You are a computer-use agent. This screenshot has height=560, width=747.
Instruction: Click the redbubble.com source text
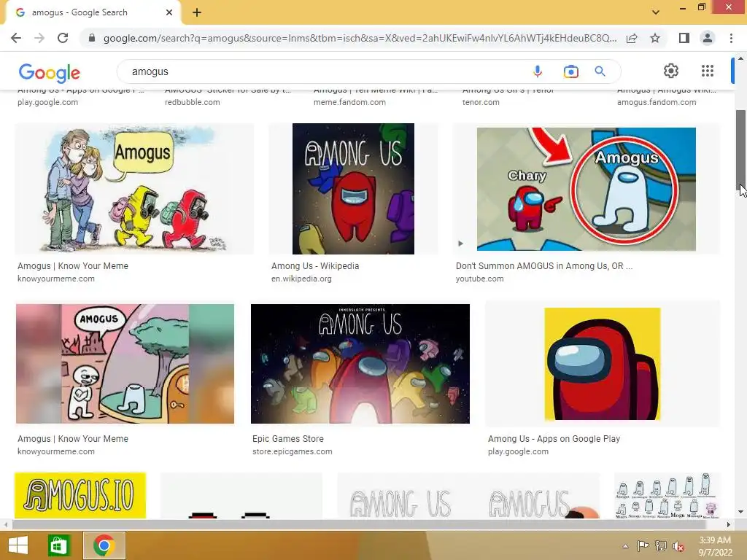point(192,102)
